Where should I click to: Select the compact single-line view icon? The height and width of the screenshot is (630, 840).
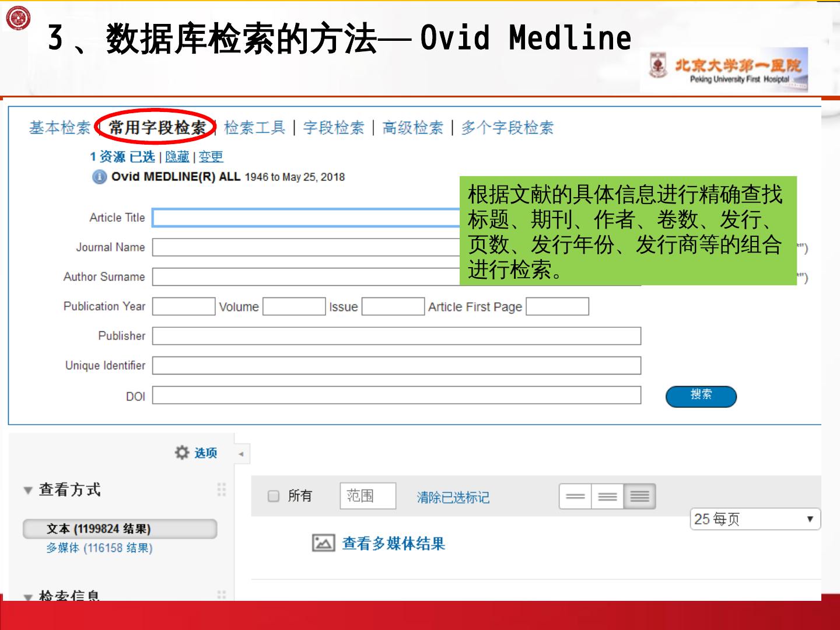[x=575, y=496]
